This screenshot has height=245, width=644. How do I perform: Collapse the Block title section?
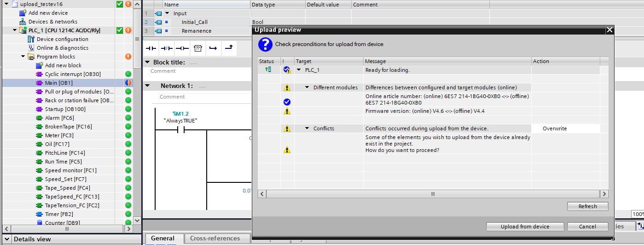pyautogui.click(x=147, y=62)
